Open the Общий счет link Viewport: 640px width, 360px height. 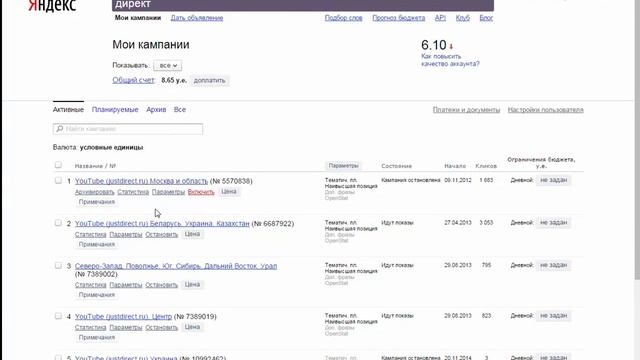click(133, 80)
